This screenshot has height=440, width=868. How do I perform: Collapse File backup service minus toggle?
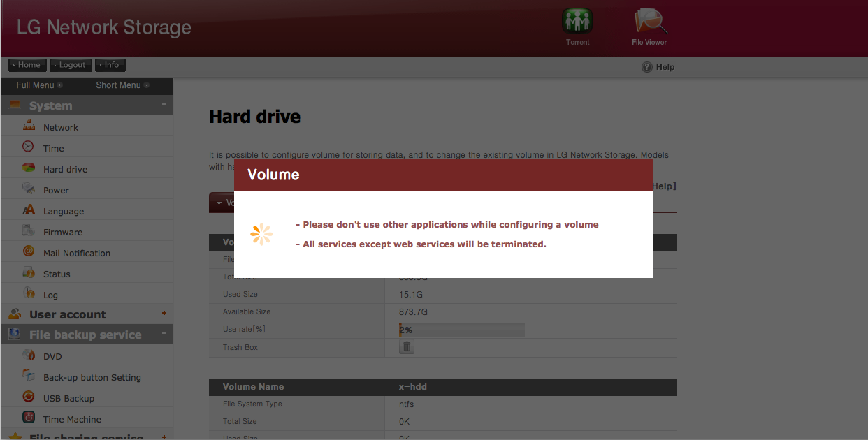[164, 334]
